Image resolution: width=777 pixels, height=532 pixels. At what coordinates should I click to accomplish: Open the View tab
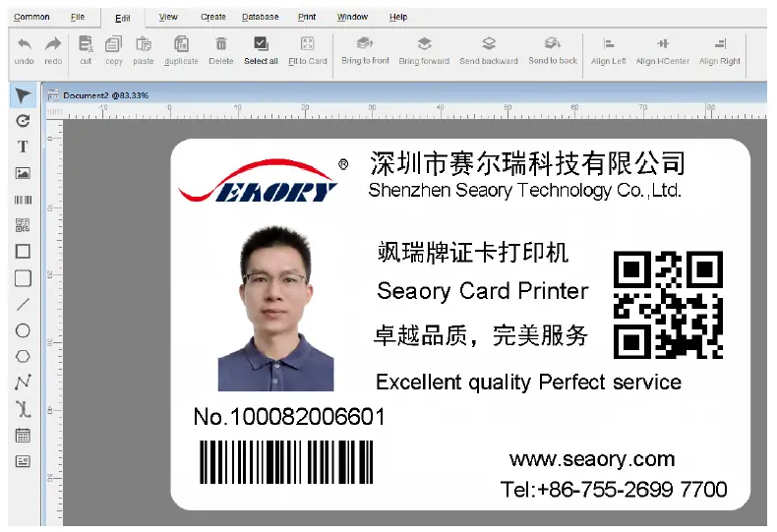click(168, 17)
